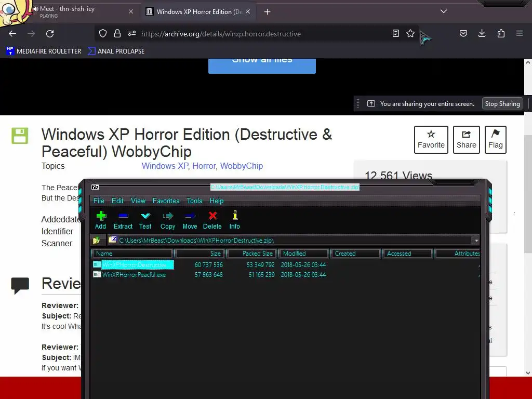Sort by the Modified column header
Image resolution: width=532 pixels, height=399 pixels.
pos(303,254)
